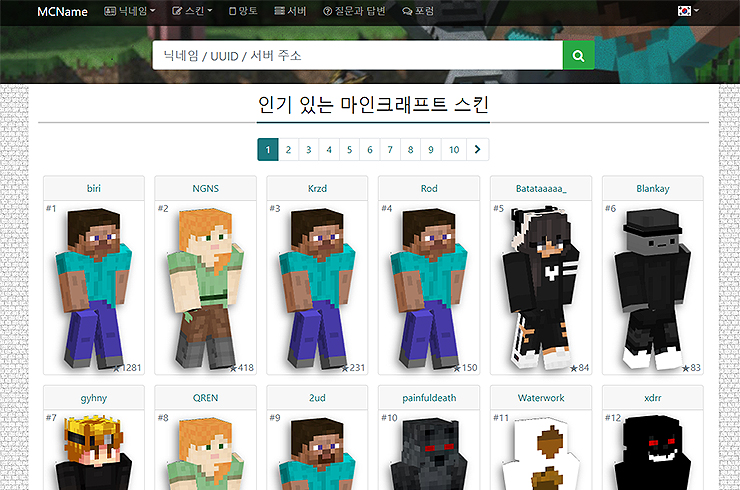Open the Rod player name link
The height and width of the screenshot is (490, 740).
pos(429,188)
